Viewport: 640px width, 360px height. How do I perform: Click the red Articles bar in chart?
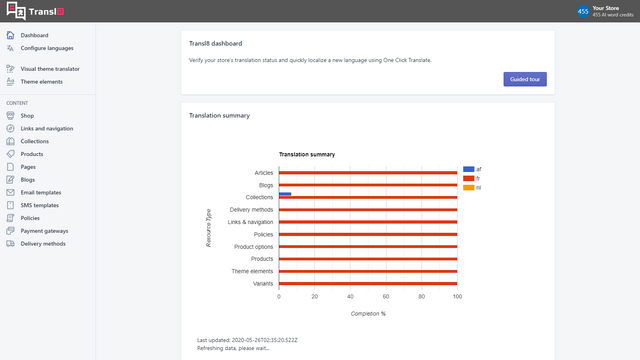coord(368,173)
